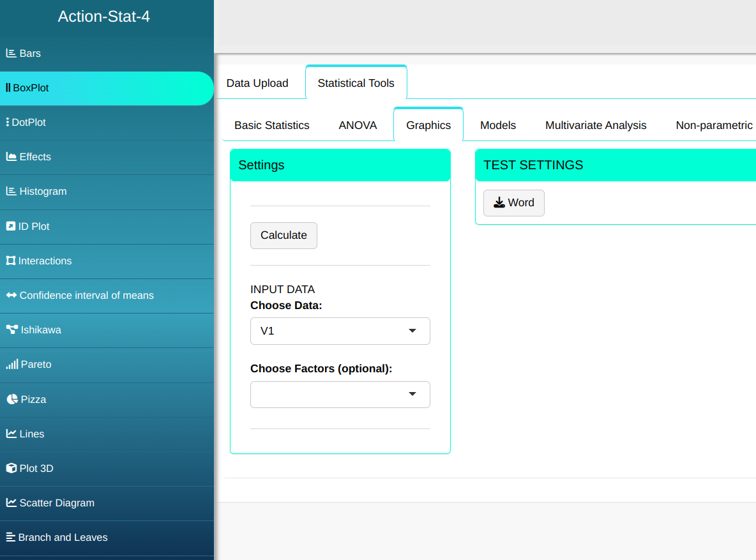Go to the Multivariate Analysis tab
756x560 pixels.
coord(596,125)
